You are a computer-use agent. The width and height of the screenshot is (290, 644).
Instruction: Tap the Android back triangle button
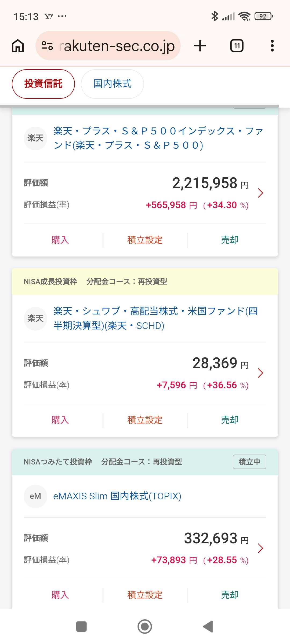[x=208, y=627]
